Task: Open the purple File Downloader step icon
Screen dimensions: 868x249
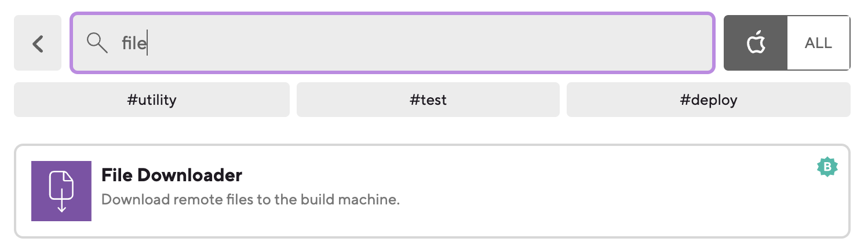Action: (x=61, y=191)
